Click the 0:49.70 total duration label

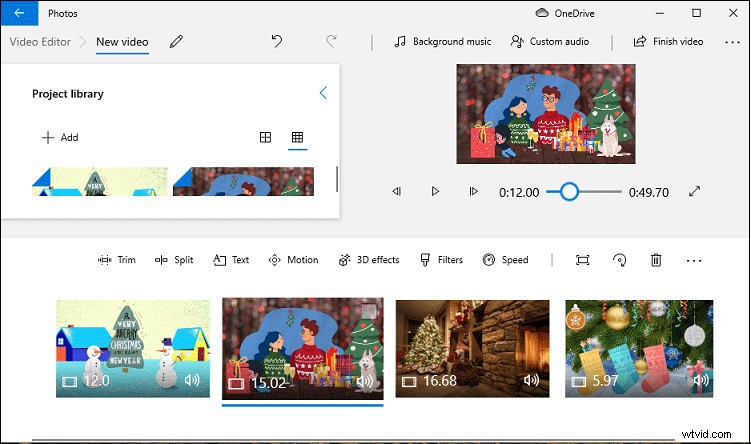tap(649, 193)
